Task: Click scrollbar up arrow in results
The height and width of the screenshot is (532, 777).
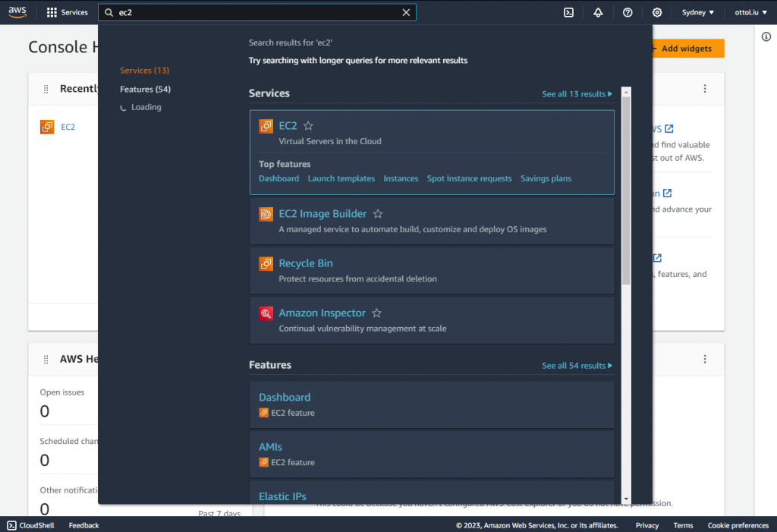Action: click(626, 93)
